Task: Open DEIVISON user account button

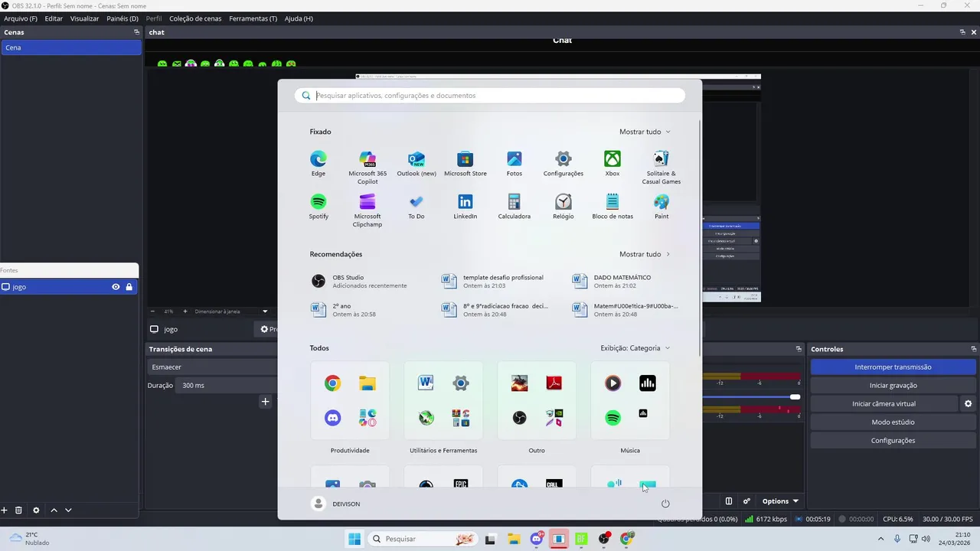Action: click(336, 504)
